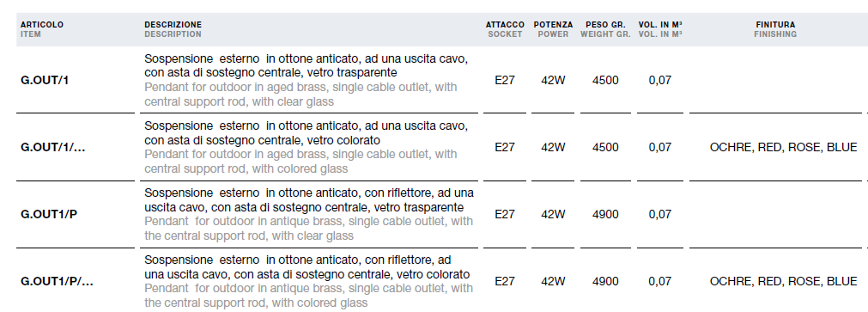Click the G.OUT/1/... description with vetro colorato

pos(307,148)
